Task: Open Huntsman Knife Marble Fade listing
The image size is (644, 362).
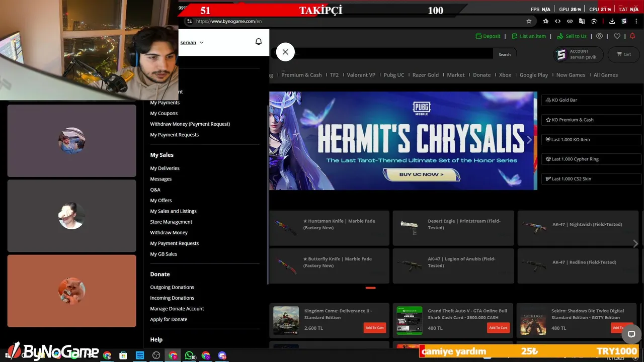Action: pyautogui.click(x=329, y=228)
